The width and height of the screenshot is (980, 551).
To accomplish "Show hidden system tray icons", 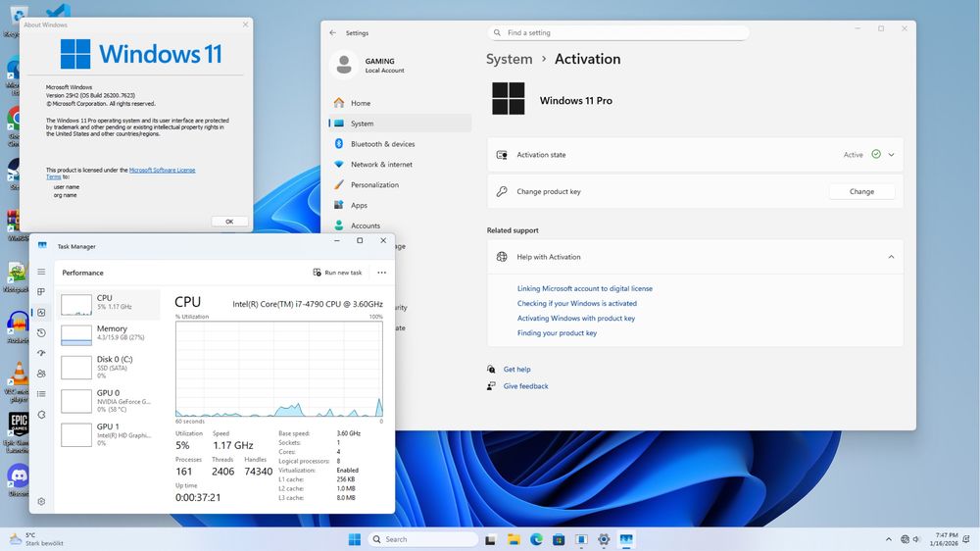I will pyautogui.click(x=889, y=539).
